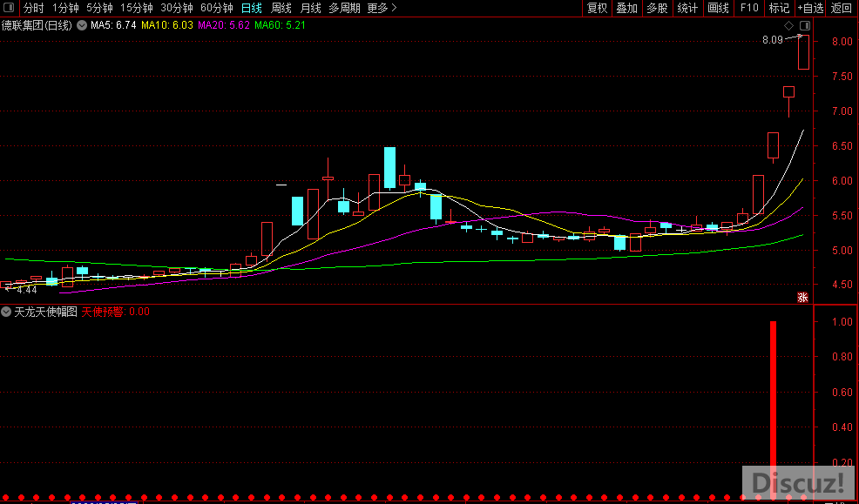The image size is (859, 504).
Task: Click the right sidebar toggle icon
Action: coord(804,26)
